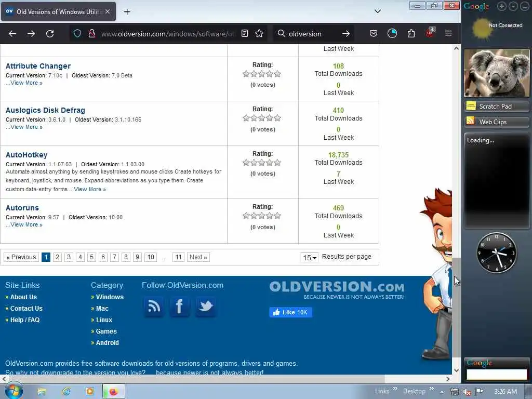This screenshot has width=532, height=399.
Task: Go to results page 5
Action: pos(91,257)
